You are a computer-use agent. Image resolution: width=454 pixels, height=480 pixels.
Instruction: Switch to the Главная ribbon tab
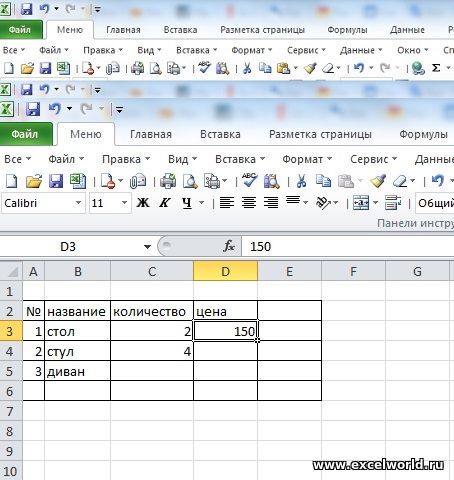[x=151, y=134]
